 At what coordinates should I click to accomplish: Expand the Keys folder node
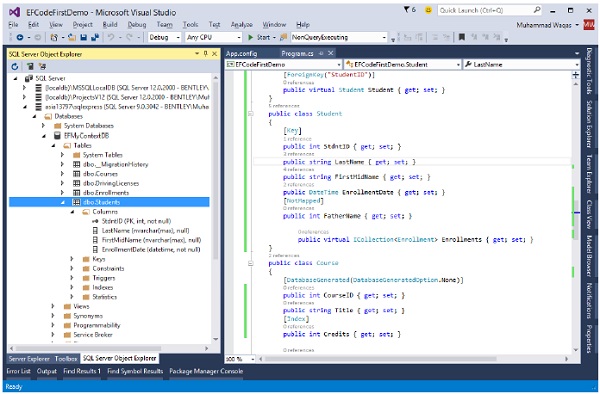coord(72,259)
